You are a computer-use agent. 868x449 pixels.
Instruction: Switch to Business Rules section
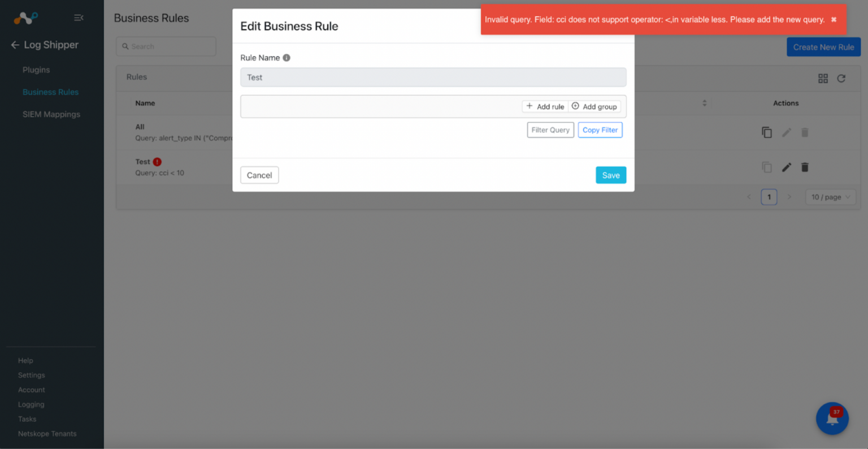coord(50,92)
